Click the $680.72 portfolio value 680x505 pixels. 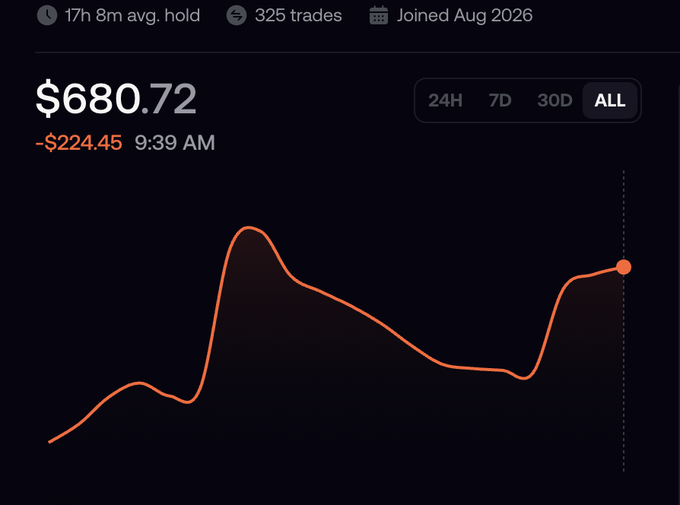point(116,99)
